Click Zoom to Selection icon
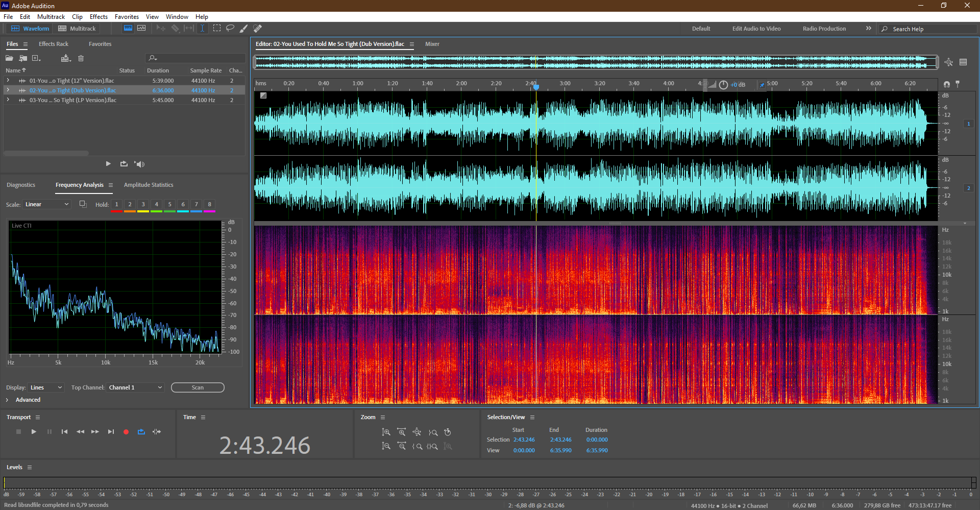 (x=432, y=446)
